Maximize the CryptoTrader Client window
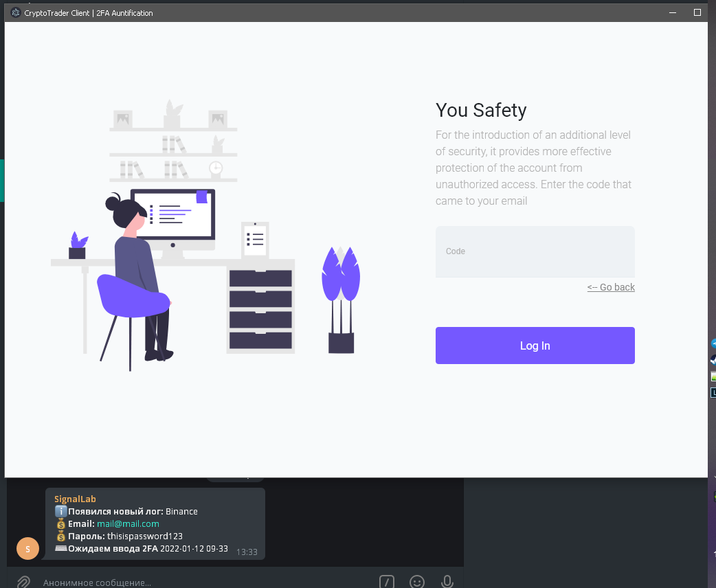 [697, 12]
